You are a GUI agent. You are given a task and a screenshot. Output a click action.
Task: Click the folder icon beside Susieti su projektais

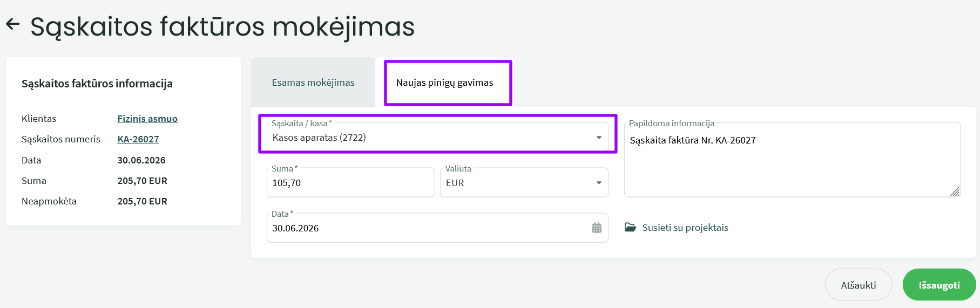click(x=630, y=227)
